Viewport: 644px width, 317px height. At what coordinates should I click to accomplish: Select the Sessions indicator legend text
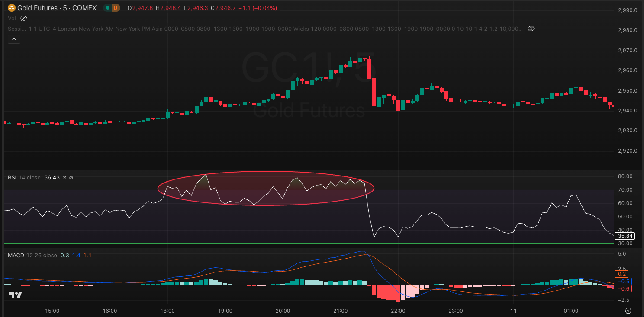click(265, 29)
